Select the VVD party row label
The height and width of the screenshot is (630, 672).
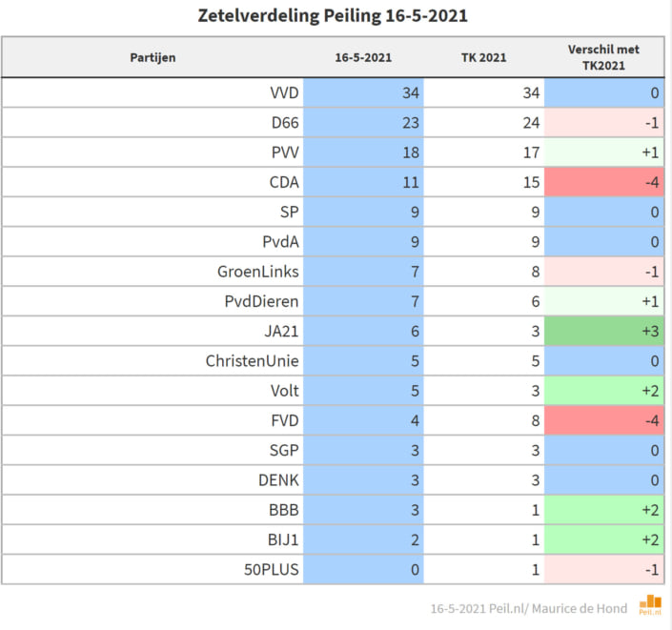pos(284,93)
